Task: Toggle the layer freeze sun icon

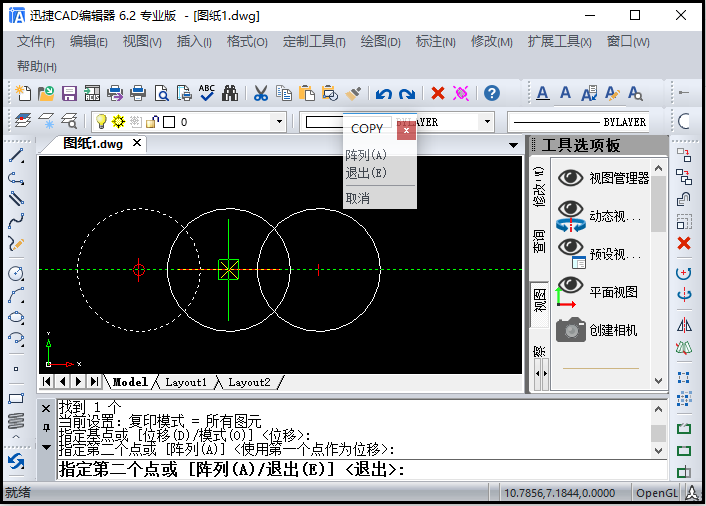Action: click(118, 122)
